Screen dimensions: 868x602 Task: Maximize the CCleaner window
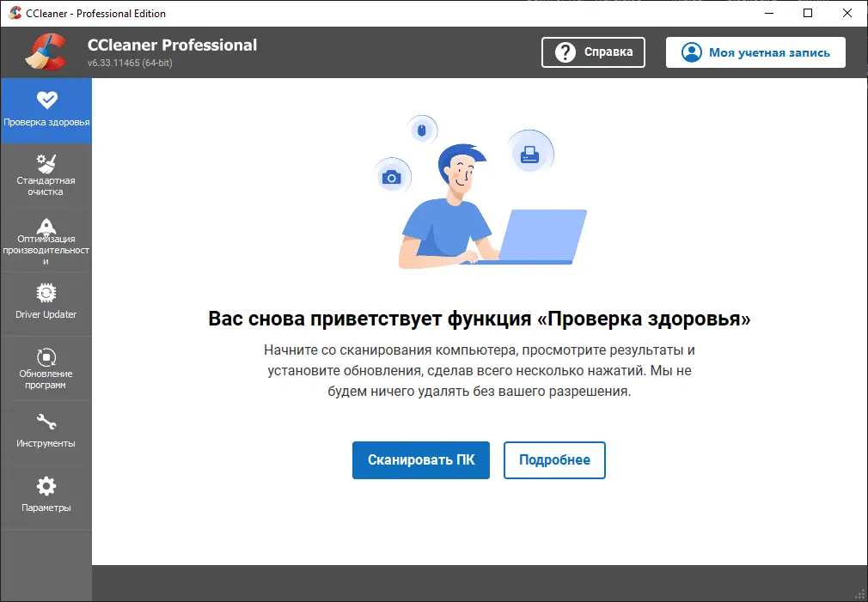(x=808, y=13)
